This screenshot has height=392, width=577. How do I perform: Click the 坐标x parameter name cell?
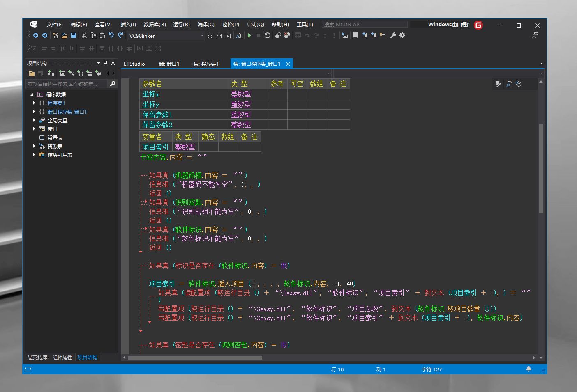[184, 94]
